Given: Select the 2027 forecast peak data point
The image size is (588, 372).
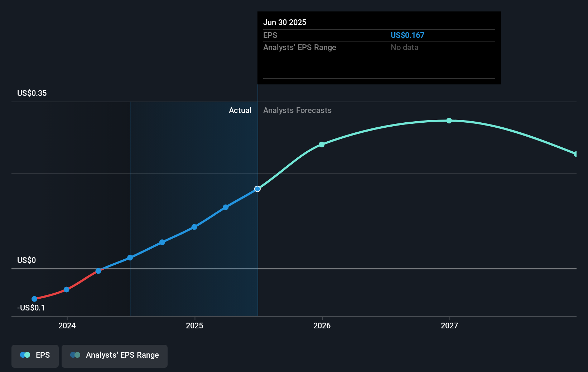Looking at the screenshot, I should (449, 121).
